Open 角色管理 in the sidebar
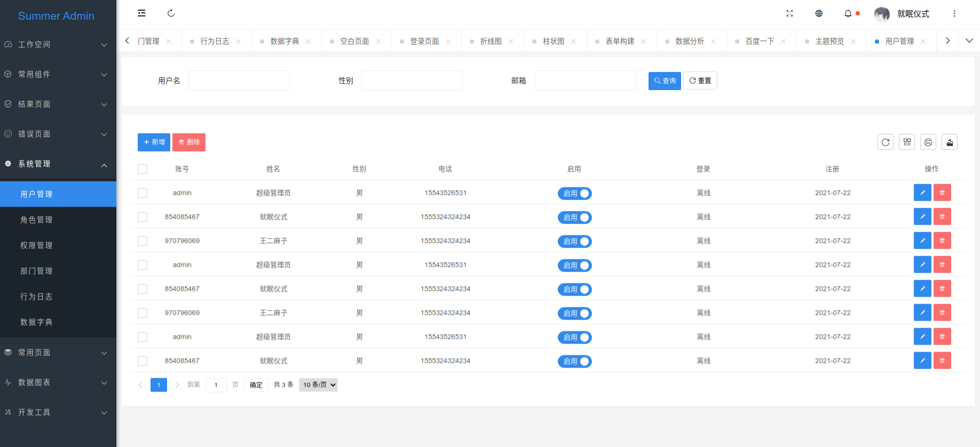 click(x=36, y=220)
